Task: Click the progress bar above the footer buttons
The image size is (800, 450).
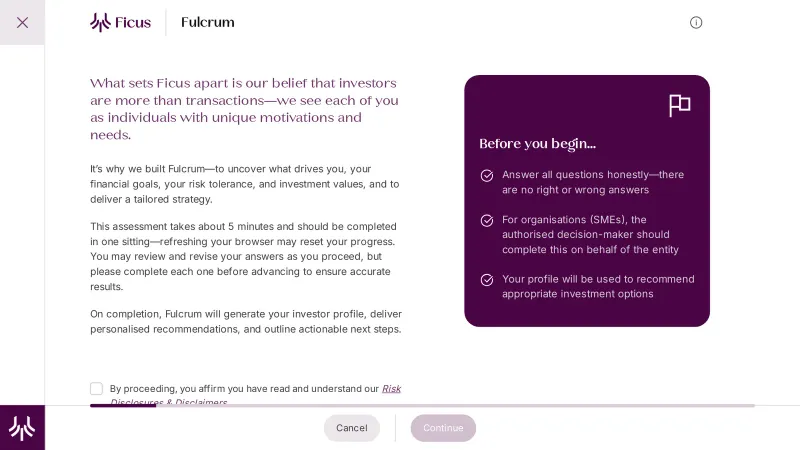Action: pos(422,405)
